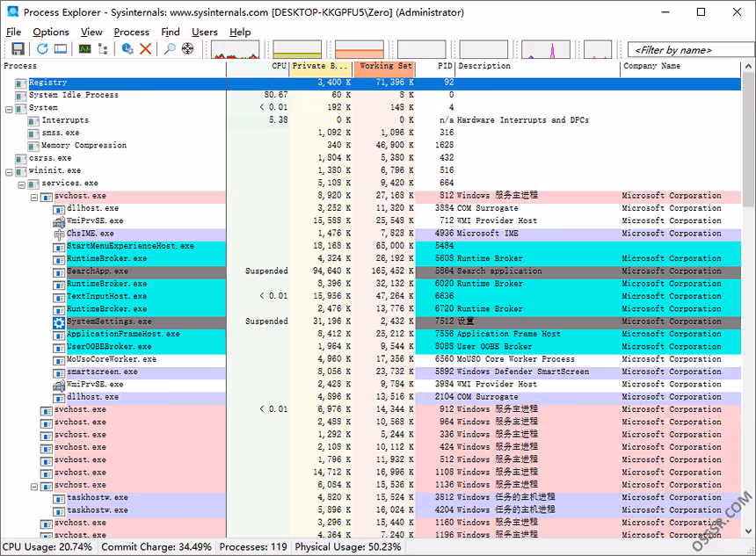Open Find Handle or DLL magnifier icon
The width and height of the screenshot is (756, 556).
pyautogui.click(x=170, y=48)
